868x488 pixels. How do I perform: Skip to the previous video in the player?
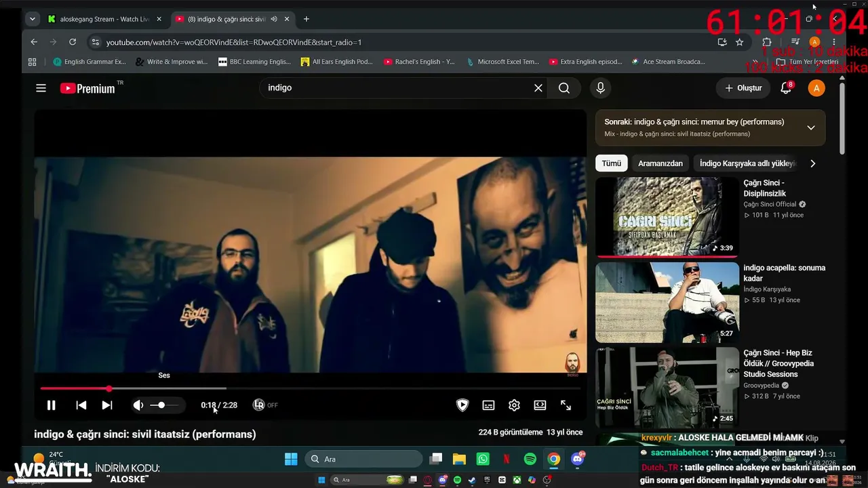[81, 405]
